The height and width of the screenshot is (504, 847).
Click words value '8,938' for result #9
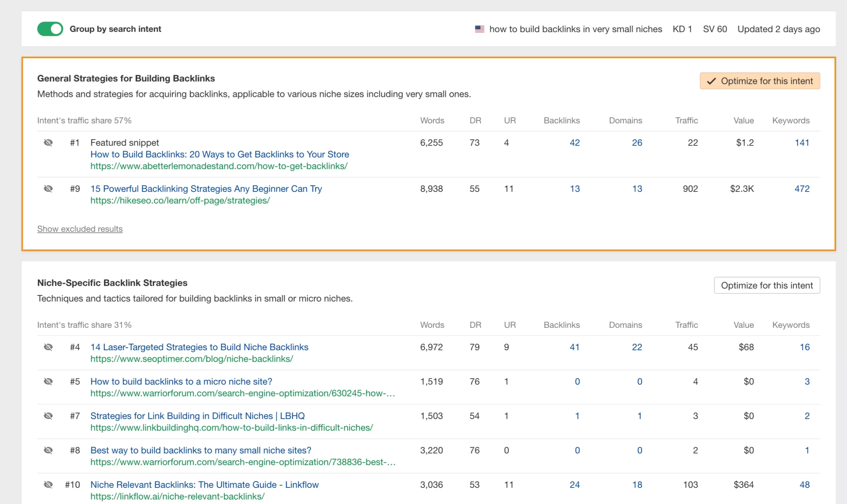(x=431, y=189)
